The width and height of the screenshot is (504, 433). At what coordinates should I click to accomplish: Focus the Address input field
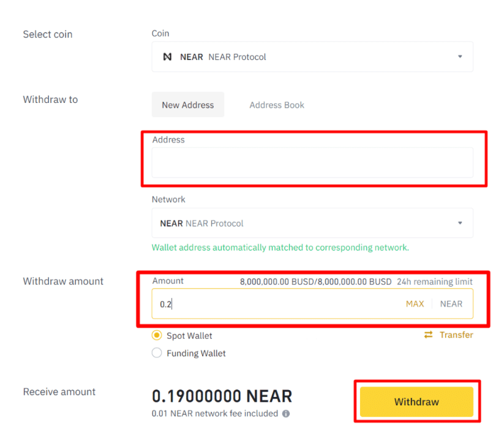click(x=312, y=163)
